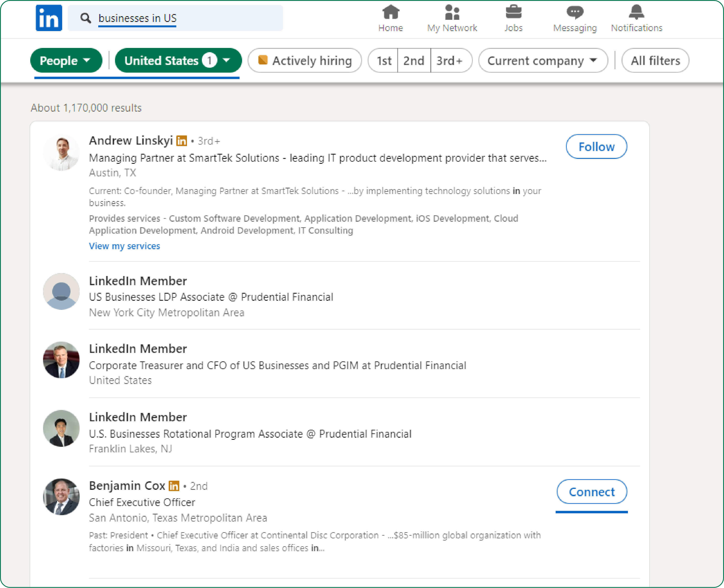
Task: Click Benjamin Cox's profile photo
Action: (x=61, y=497)
